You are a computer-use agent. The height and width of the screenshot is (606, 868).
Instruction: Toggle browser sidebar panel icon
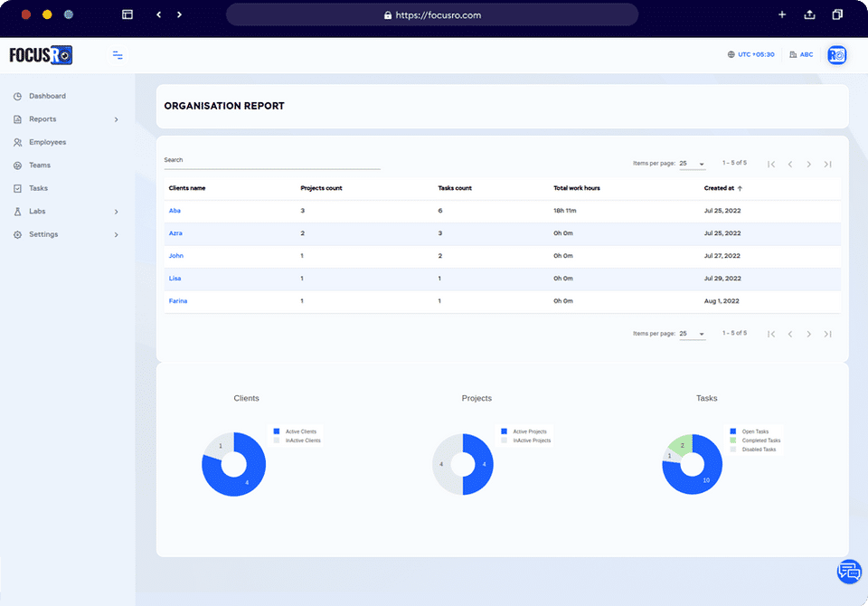(127, 14)
